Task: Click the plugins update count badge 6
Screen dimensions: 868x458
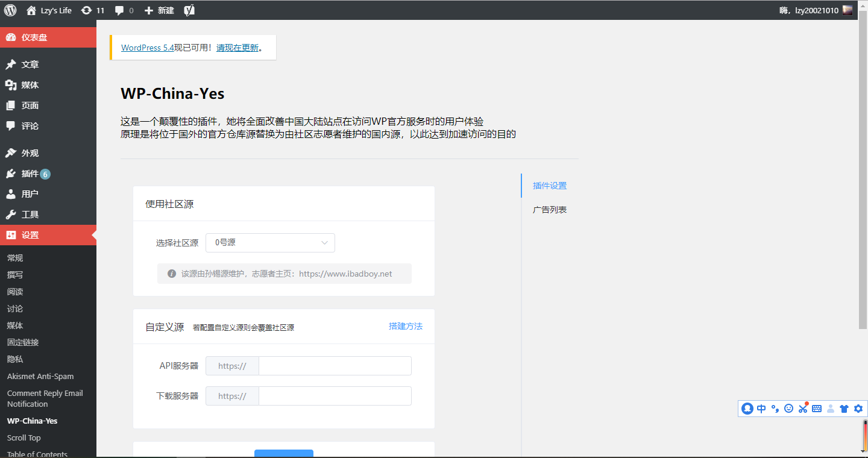Action: tap(45, 174)
